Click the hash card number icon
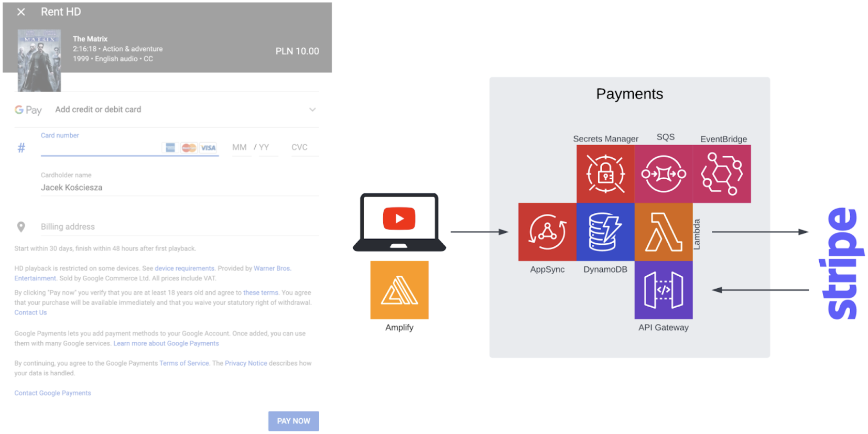Screen dimensions: 868x434 [21, 148]
